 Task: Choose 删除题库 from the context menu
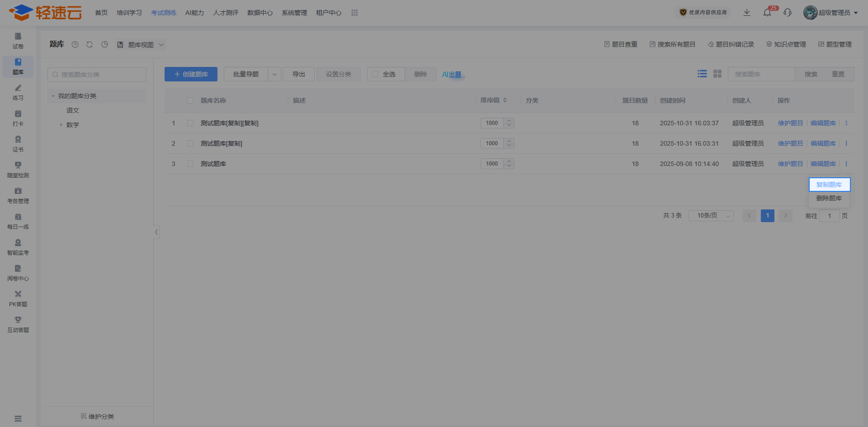click(x=829, y=198)
